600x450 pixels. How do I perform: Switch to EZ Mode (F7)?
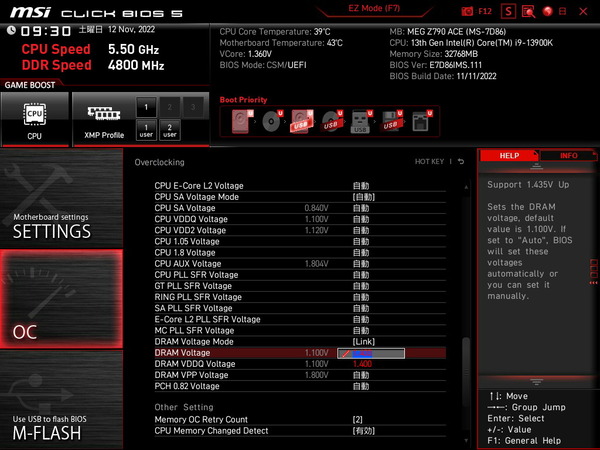click(374, 8)
